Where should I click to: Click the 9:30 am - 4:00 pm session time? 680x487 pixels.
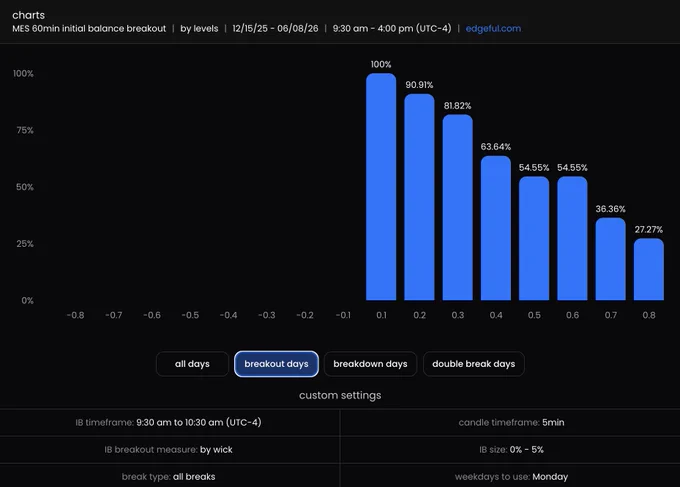(x=392, y=29)
